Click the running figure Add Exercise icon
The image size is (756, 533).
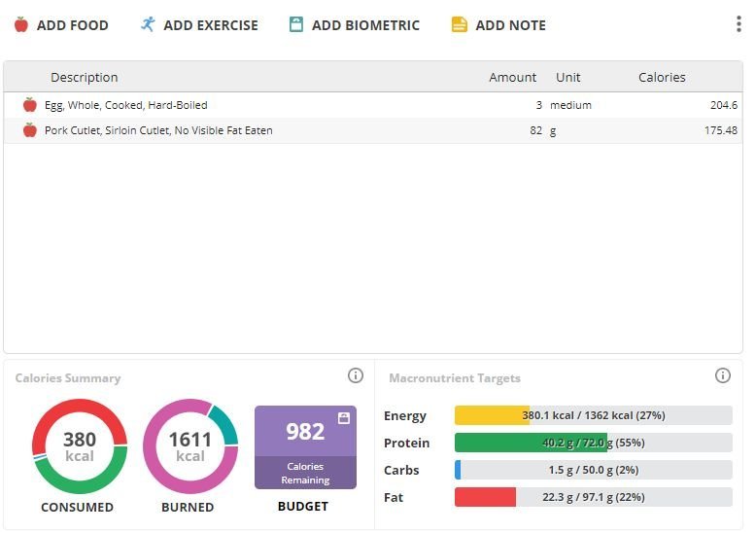coord(148,25)
